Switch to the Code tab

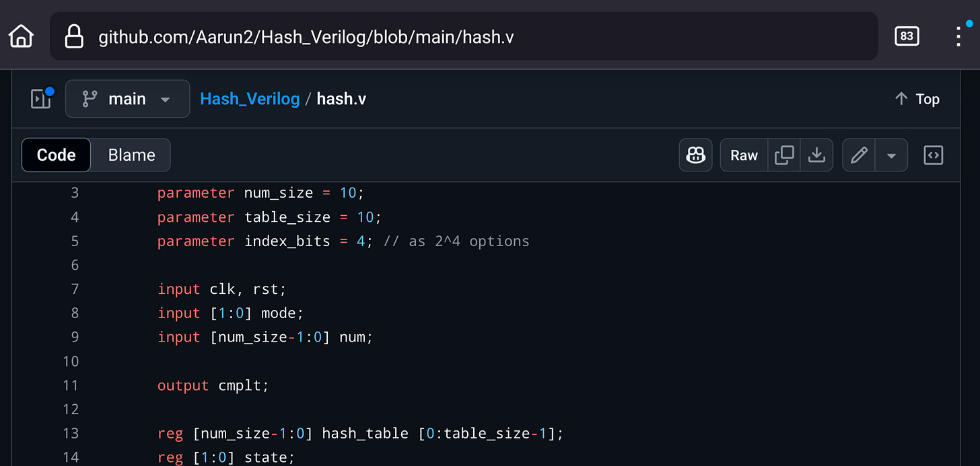point(57,155)
